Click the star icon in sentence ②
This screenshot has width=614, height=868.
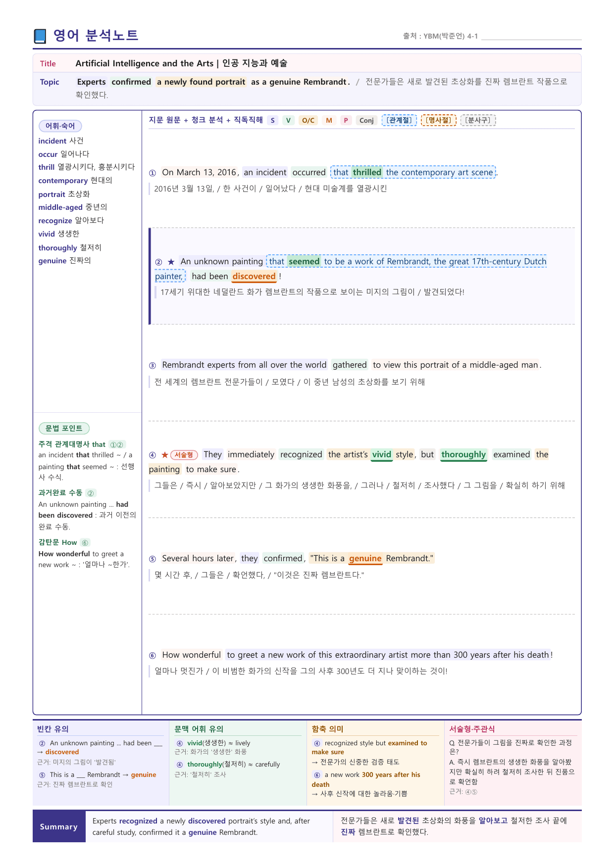171,262
